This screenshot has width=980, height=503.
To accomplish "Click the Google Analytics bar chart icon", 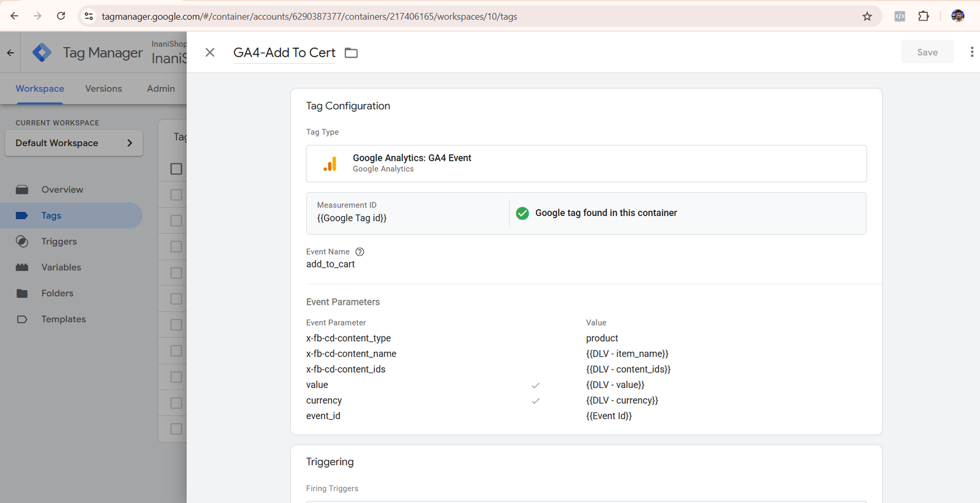I will [x=330, y=164].
